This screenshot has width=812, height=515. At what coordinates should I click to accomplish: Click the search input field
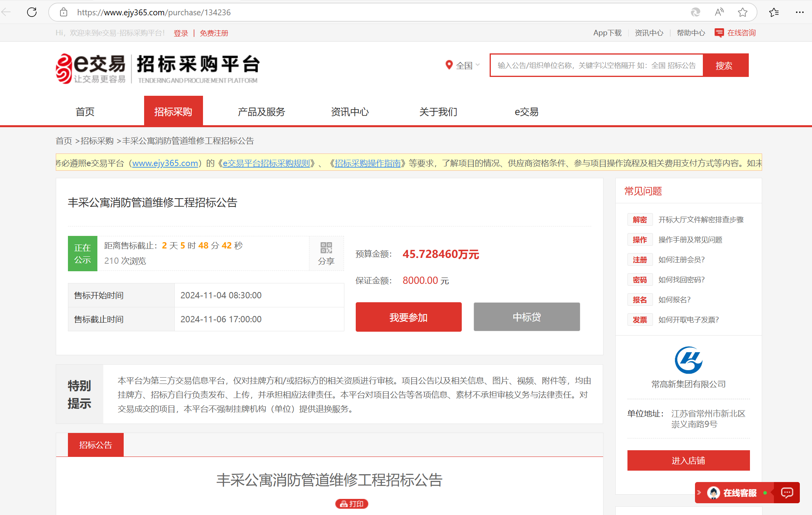(x=596, y=65)
